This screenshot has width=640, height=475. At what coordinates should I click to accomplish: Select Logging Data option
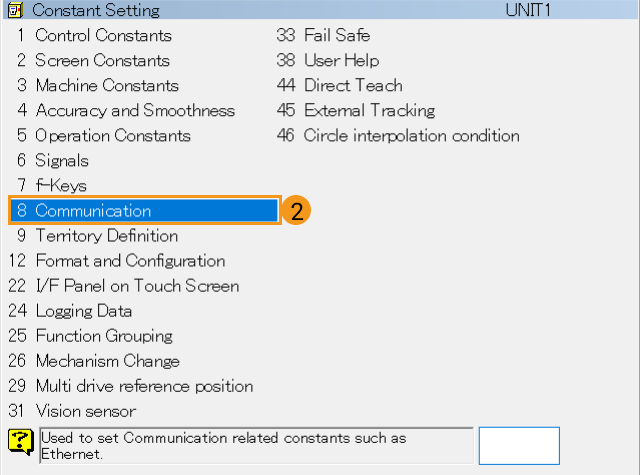coord(83,311)
